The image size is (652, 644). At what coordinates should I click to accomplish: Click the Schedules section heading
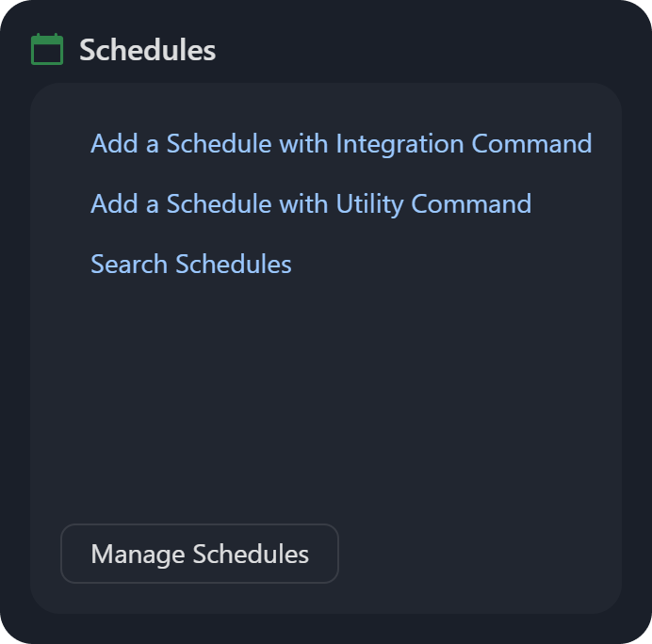point(147,50)
